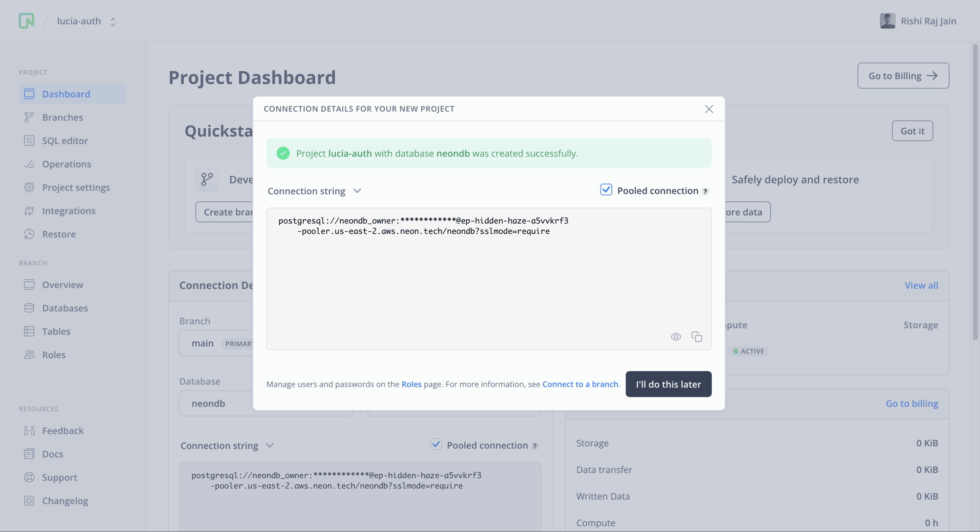Open Project settings gear item

click(76, 188)
